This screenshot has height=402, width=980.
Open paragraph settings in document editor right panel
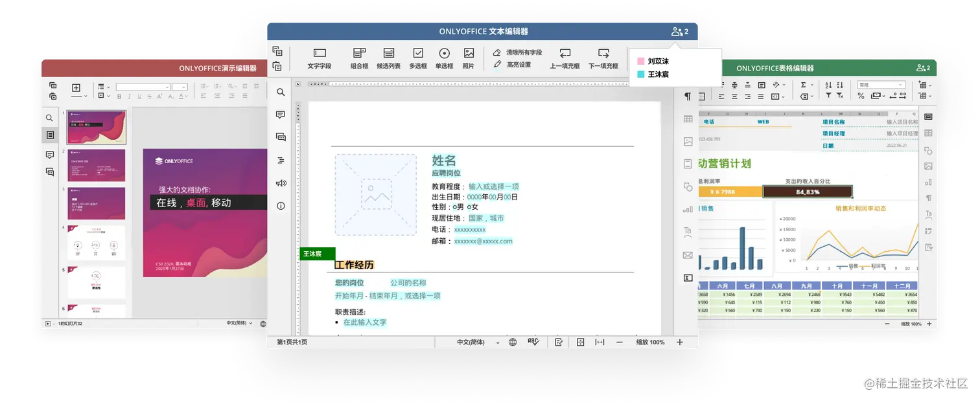click(x=688, y=96)
